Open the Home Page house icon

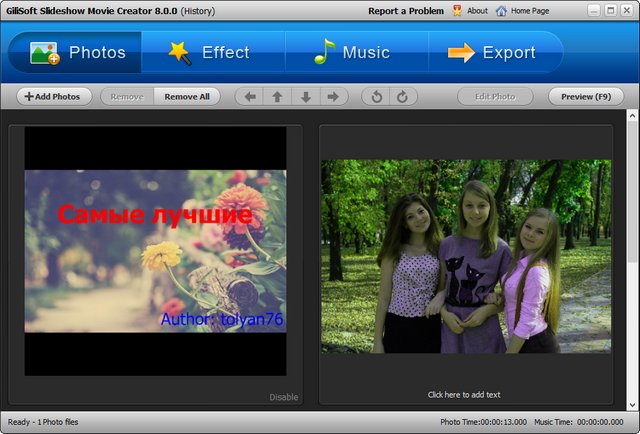pos(502,11)
